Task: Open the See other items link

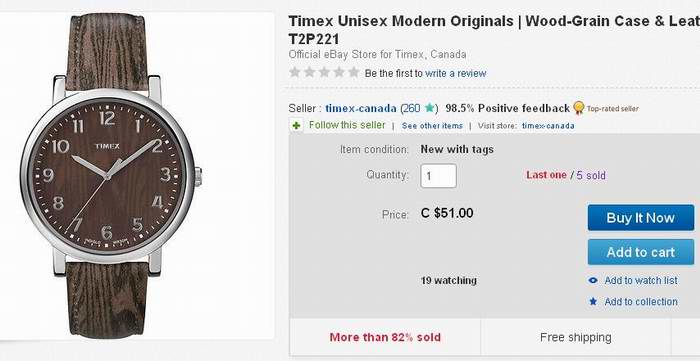Action: point(432,126)
